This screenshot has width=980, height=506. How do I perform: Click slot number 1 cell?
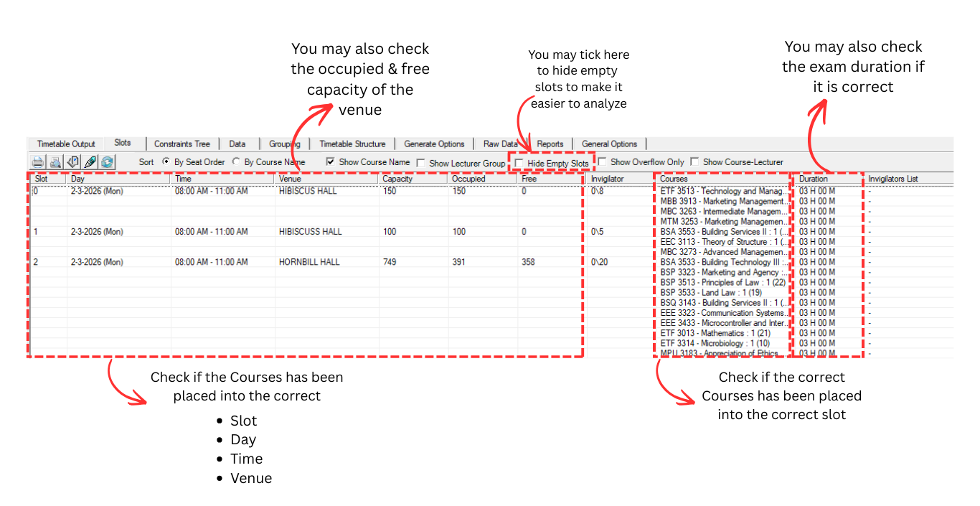click(x=37, y=232)
